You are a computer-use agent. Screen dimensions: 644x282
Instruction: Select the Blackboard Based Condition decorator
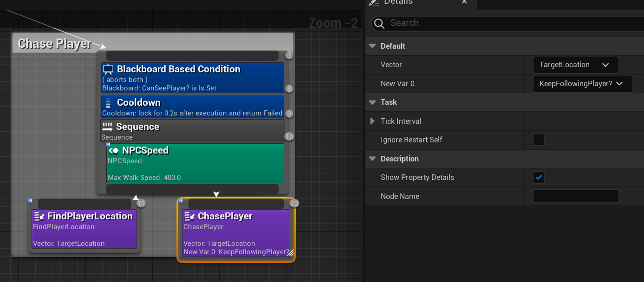tap(193, 77)
